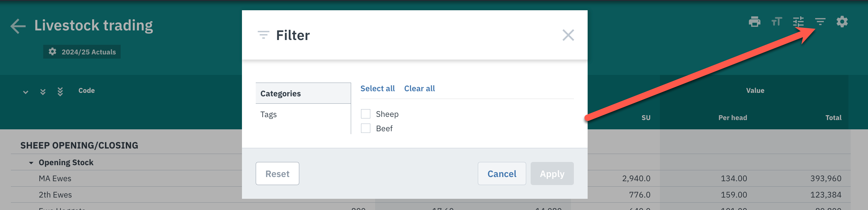Expand one level with the single chevron
The height and width of the screenshot is (210, 868).
point(26,92)
